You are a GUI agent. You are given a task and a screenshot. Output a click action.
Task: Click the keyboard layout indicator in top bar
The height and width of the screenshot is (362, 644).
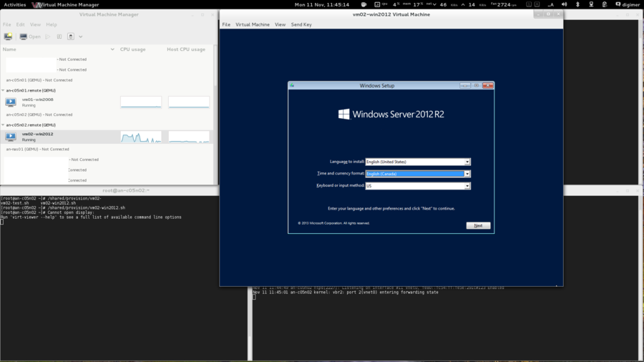click(x=551, y=4)
